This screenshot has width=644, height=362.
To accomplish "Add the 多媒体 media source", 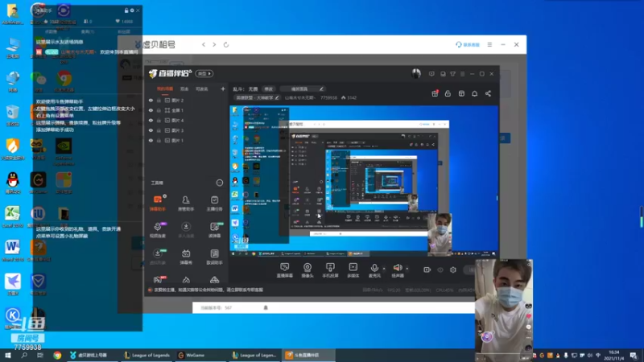I will pos(353,270).
